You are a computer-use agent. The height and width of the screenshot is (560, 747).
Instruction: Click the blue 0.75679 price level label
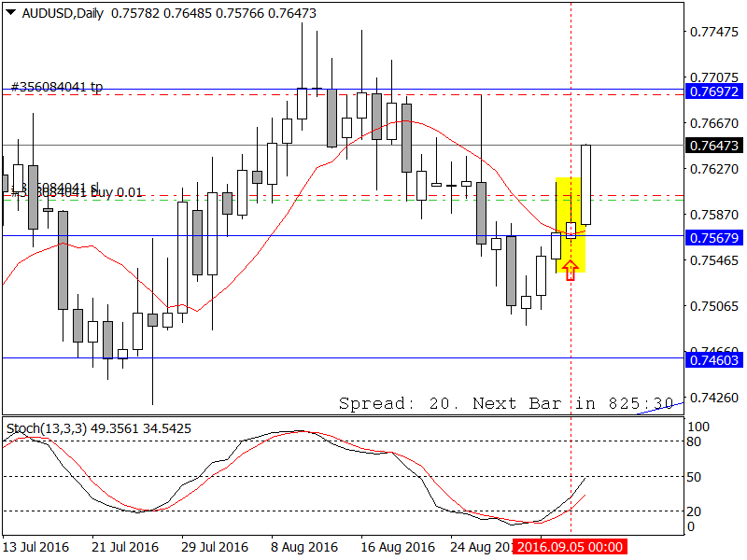click(x=713, y=238)
